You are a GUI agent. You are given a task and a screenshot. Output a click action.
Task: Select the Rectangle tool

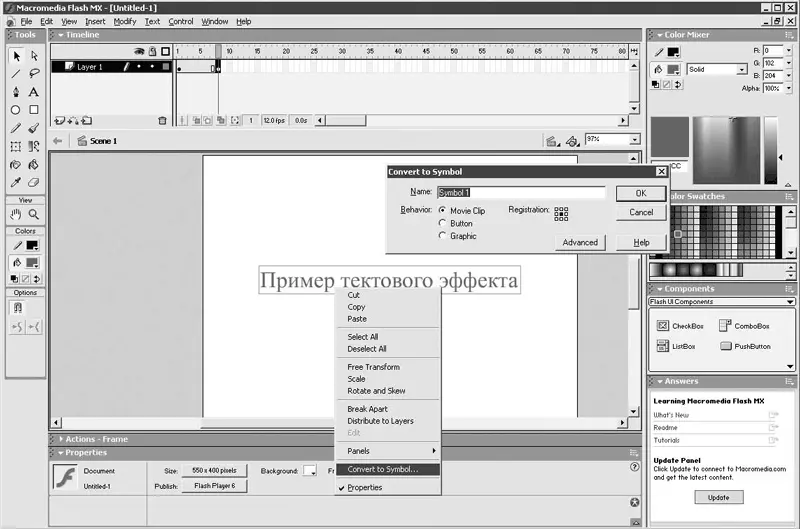34,110
